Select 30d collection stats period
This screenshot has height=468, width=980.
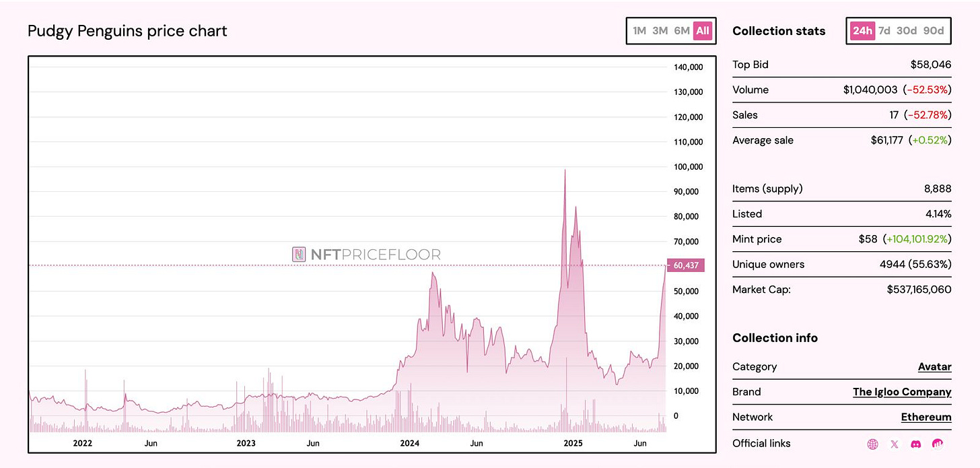pos(907,30)
